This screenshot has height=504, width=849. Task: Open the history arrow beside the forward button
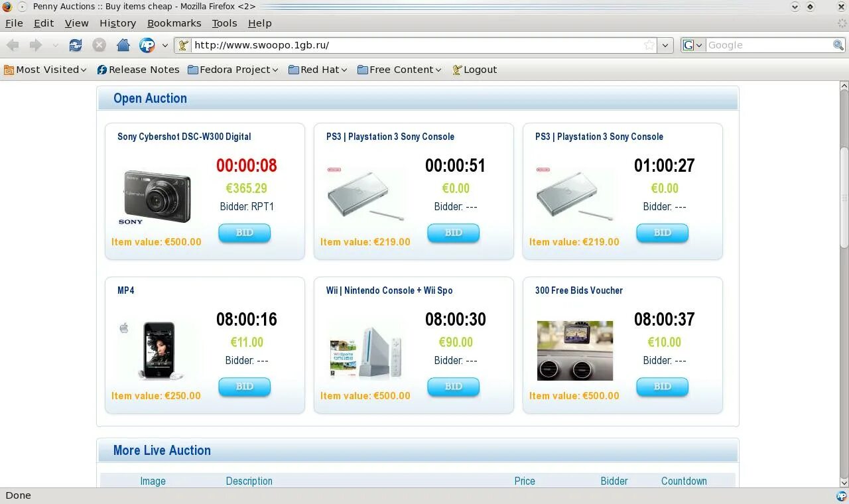click(x=55, y=45)
